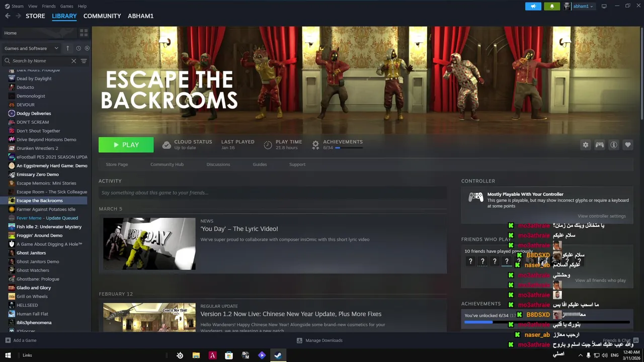Switch to Big Picture mode monitor icon
The height and width of the screenshot is (362, 644).
(x=604, y=6)
